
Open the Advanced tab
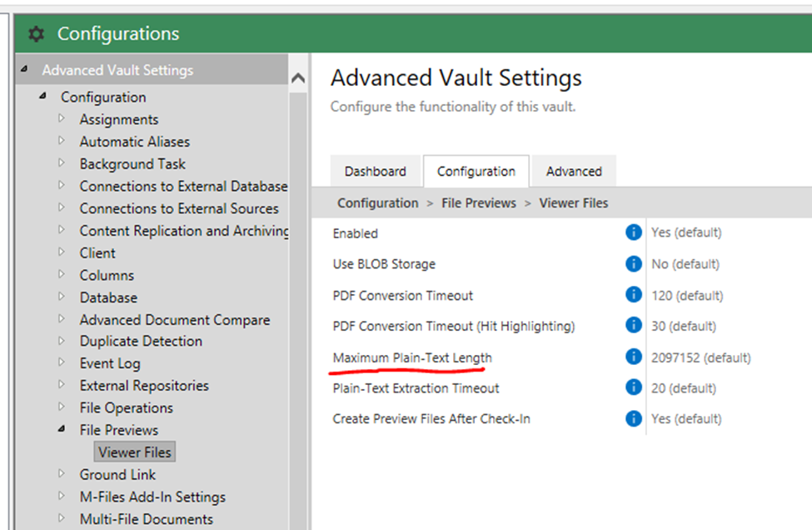574,171
